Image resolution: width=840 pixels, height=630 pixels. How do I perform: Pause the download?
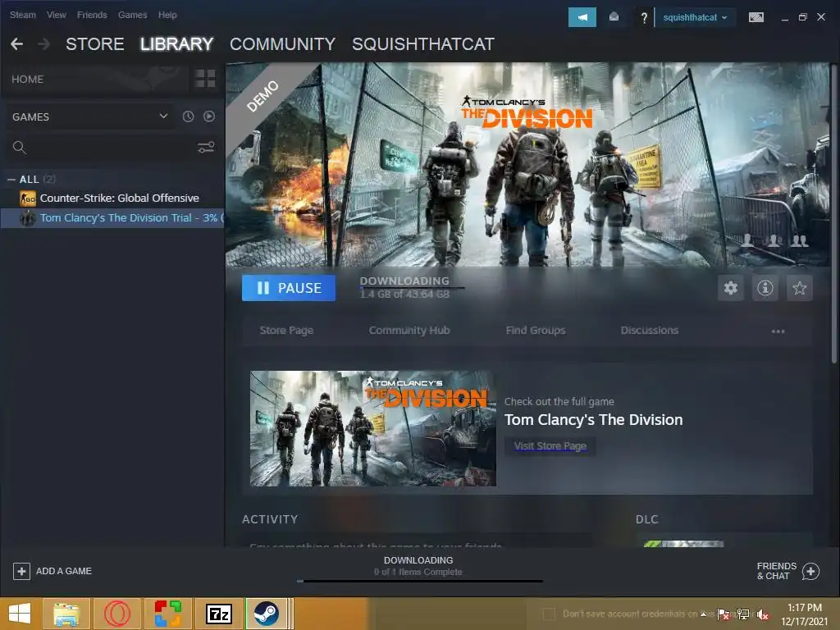(289, 288)
